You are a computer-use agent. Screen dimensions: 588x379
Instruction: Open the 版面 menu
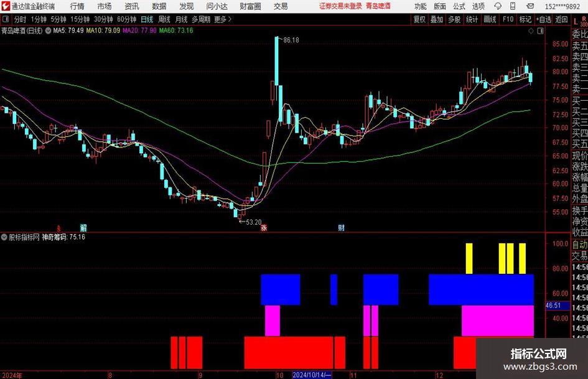pyautogui.click(x=440, y=6)
